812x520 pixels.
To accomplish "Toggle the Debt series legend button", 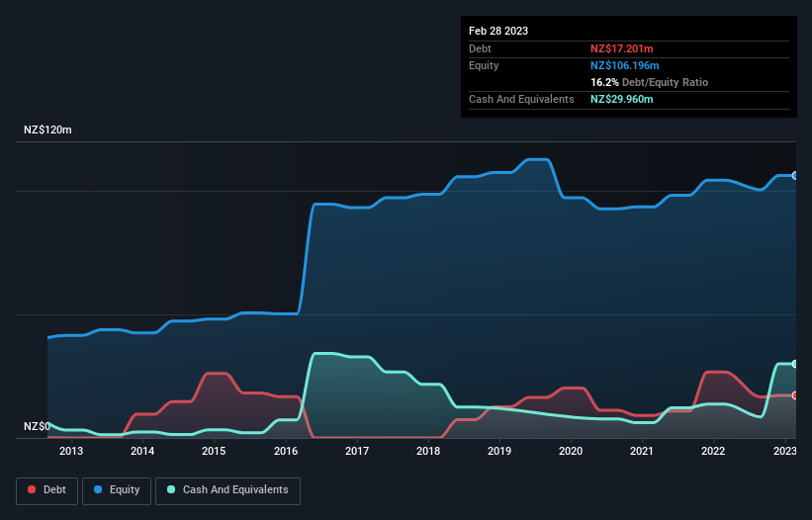I will pos(47,490).
